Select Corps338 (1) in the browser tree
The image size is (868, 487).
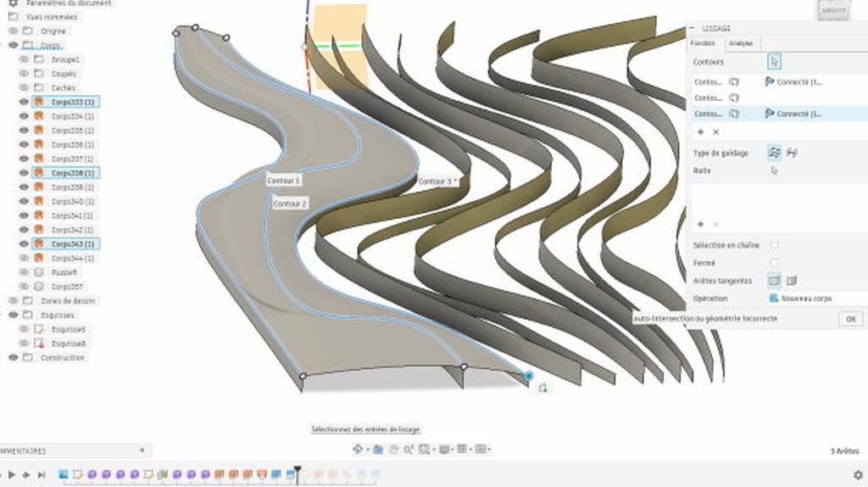pos(72,173)
